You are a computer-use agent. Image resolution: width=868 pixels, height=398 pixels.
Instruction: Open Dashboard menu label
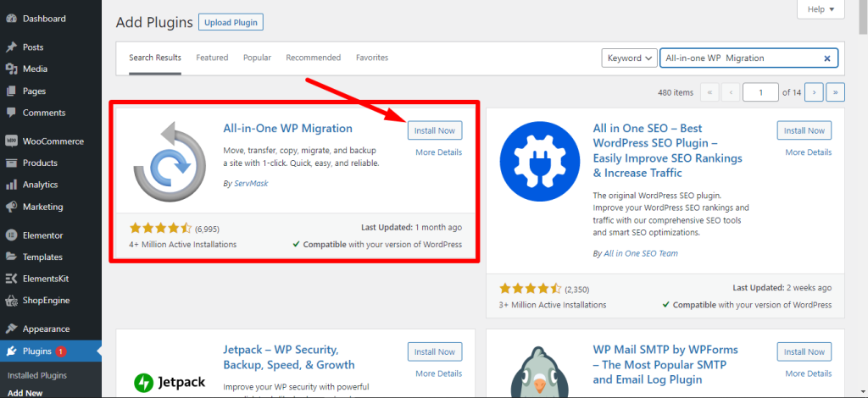(x=44, y=19)
